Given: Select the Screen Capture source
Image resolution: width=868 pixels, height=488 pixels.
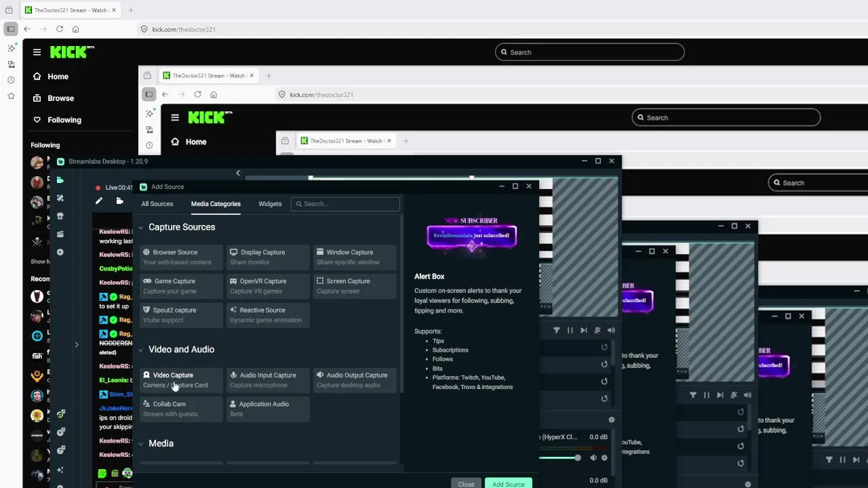Looking at the screenshot, I should pyautogui.click(x=355, y=286).
